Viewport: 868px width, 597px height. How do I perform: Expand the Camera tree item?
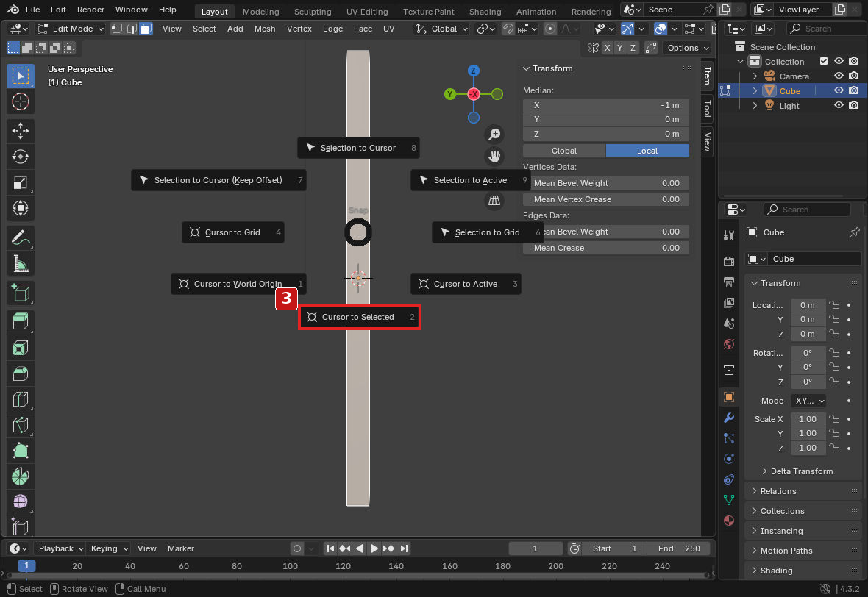755,76
